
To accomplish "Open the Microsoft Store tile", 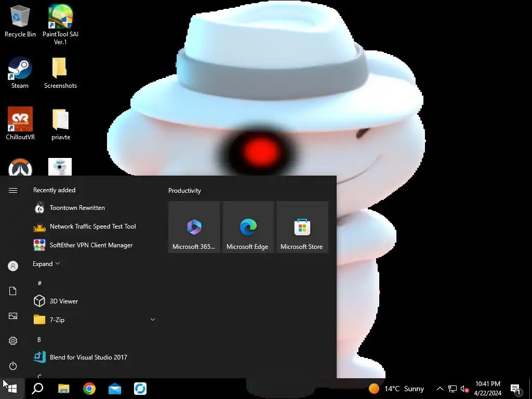I will click(302, 227).
